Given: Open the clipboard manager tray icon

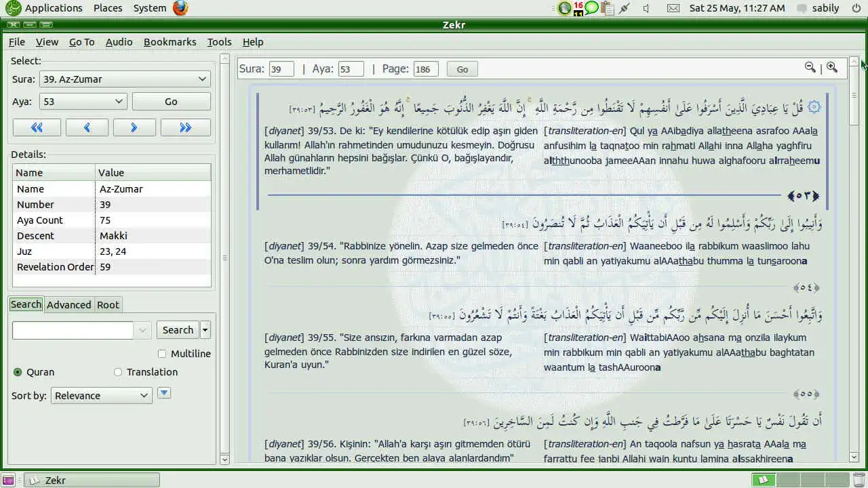Looking at the screenshot, I should tap(608, 8).
